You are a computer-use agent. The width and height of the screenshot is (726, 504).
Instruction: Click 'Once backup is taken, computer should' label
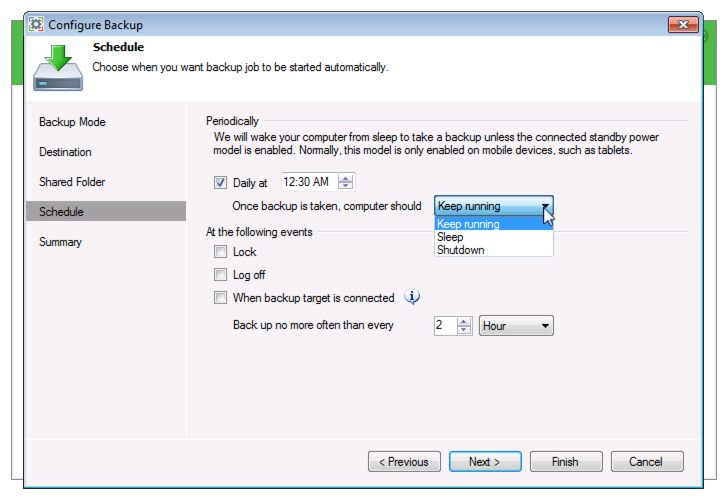pos(327,206)
